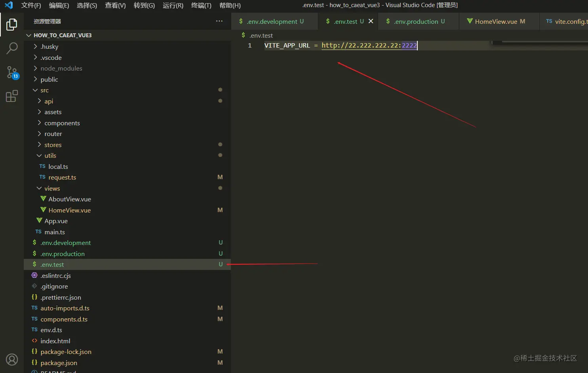
Task: Switch to the .env.development editor tab
Action: (274, 21)
